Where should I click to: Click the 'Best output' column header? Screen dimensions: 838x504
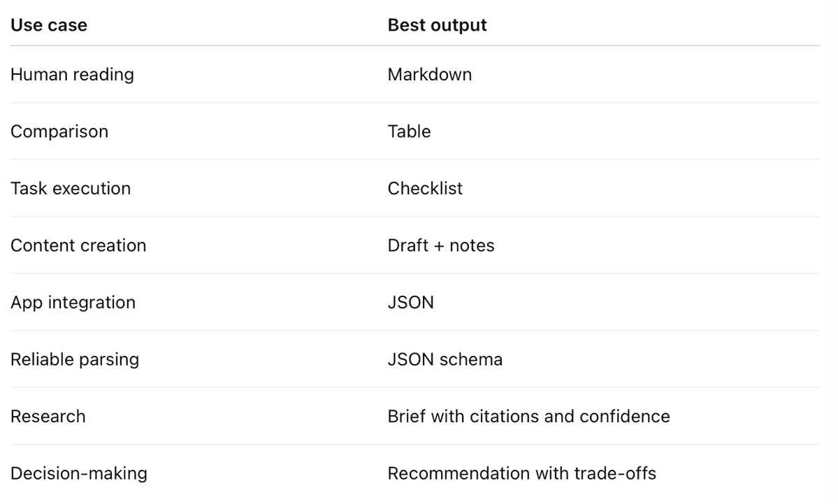[x=437, y=25]
